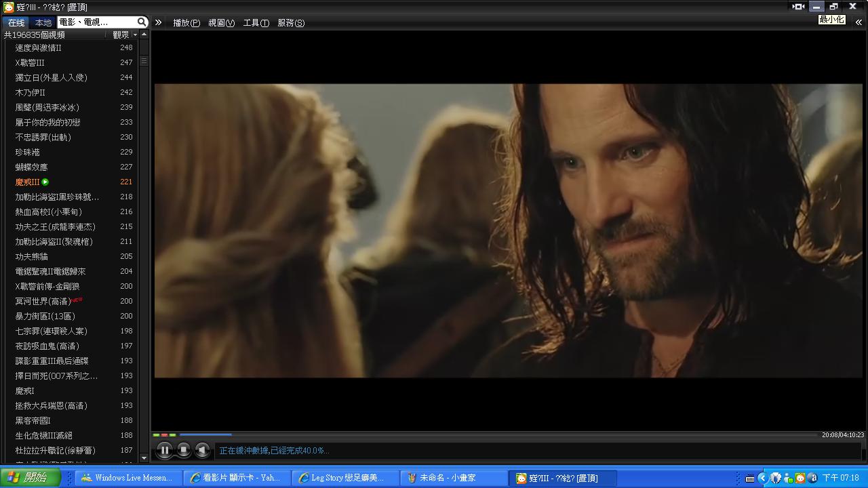Screen dimensions: 868x488
Task: Click the video list scrollbar thumb
Action: [144, 61]
